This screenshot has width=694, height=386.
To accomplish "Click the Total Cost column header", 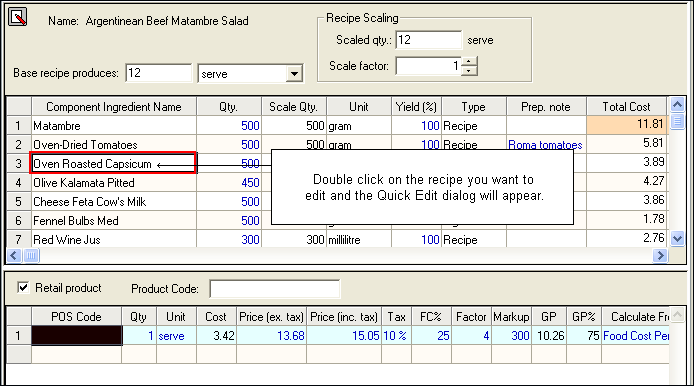I will [626, 107].
